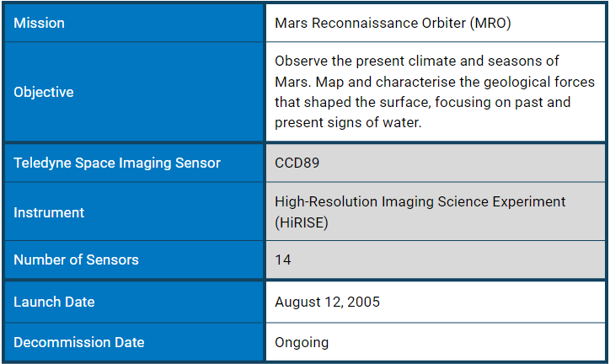Click the Instrument label cell
Viewport: 610px width, 364px height.
click(134, 212)
